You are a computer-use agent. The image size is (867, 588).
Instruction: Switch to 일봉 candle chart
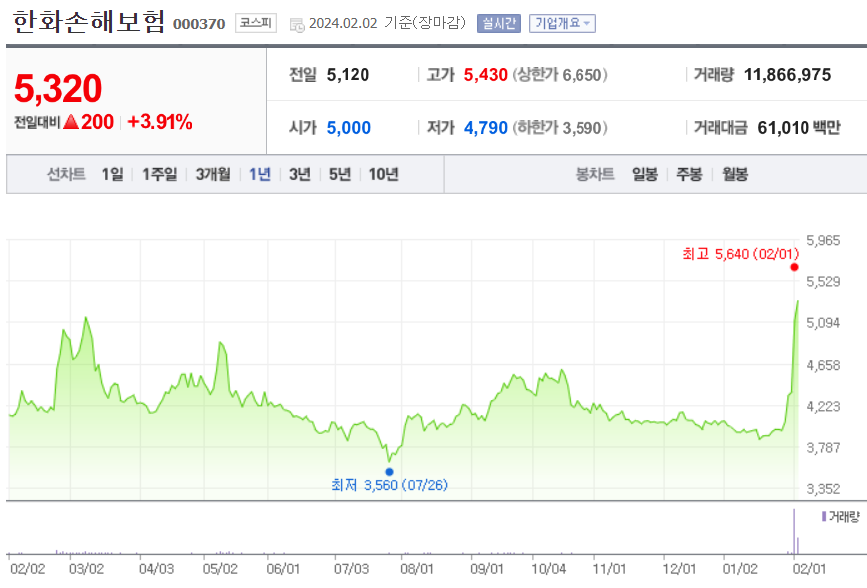[645, 174]
